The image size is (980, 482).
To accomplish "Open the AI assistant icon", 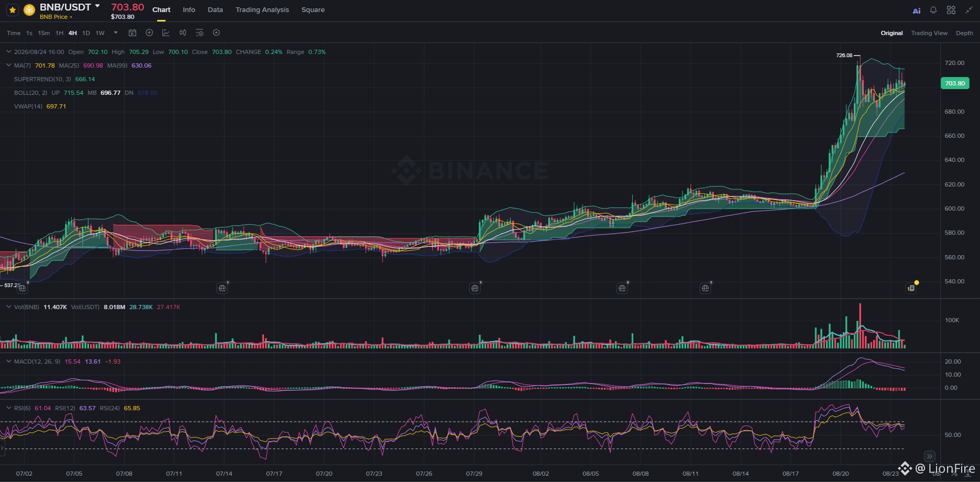I will (x=917, y=10).
